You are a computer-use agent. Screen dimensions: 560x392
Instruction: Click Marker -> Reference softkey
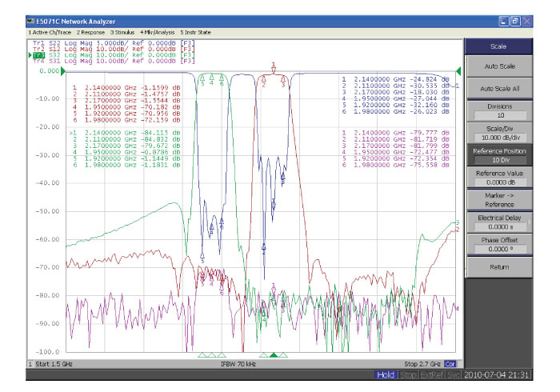pos(500,200)
